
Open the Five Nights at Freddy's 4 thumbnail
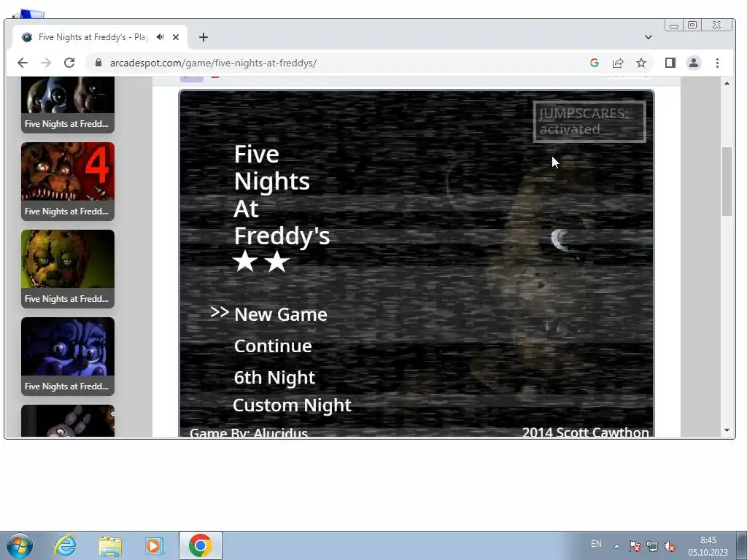68,181
